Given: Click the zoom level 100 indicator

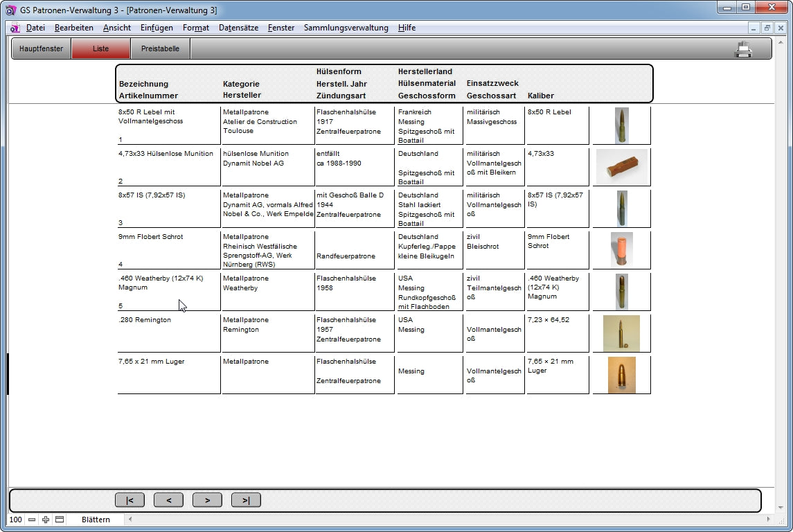Looking at the screenshot, I should pos(16,520).
